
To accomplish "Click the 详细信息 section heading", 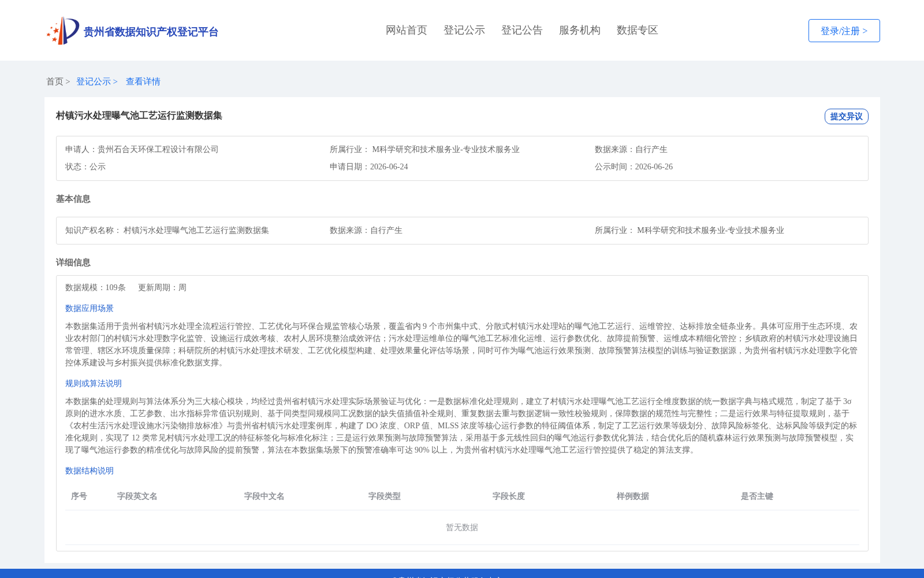I will 73,262.
